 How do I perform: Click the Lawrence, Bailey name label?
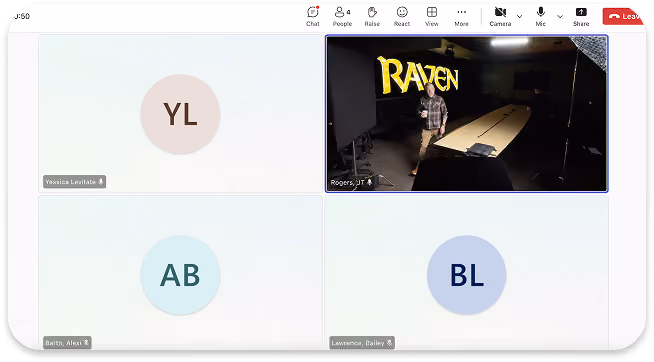point(362,343)
